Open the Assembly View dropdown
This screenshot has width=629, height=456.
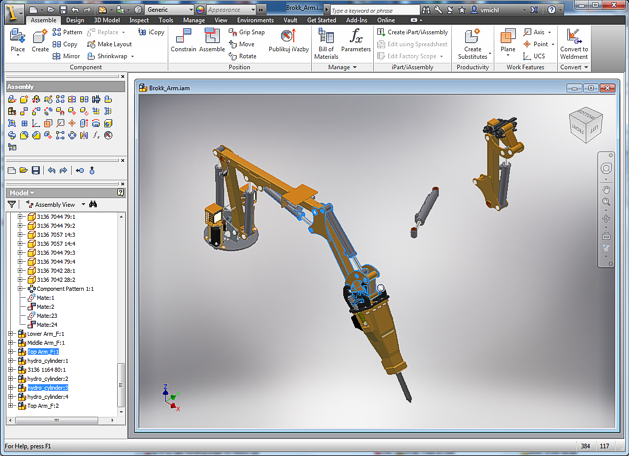click(83, 205)
